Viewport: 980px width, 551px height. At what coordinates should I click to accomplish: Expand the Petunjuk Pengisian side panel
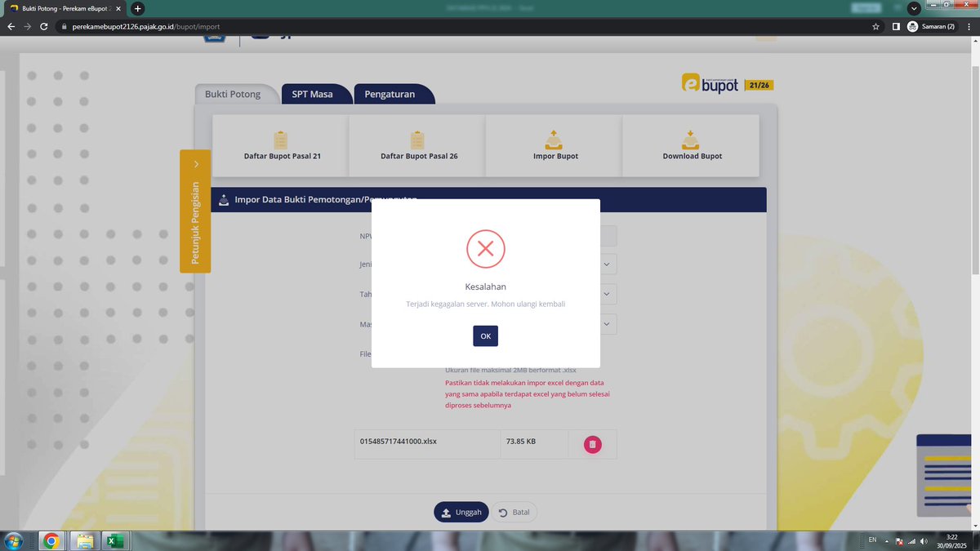pyautogui.click(x=195, y=211)
